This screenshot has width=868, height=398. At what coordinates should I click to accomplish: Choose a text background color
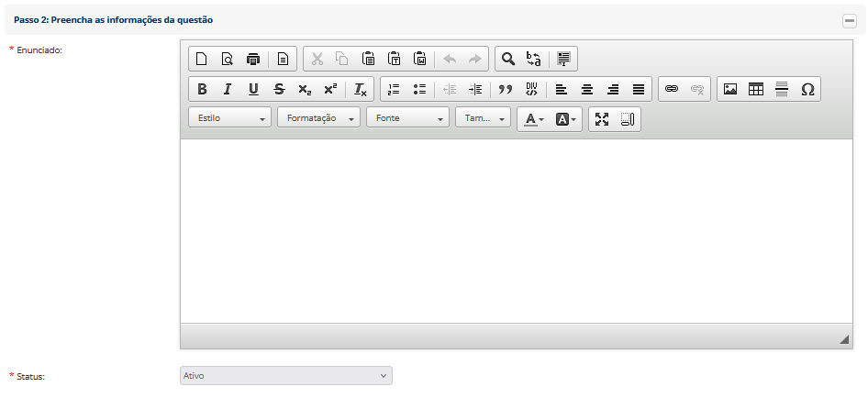566,119
